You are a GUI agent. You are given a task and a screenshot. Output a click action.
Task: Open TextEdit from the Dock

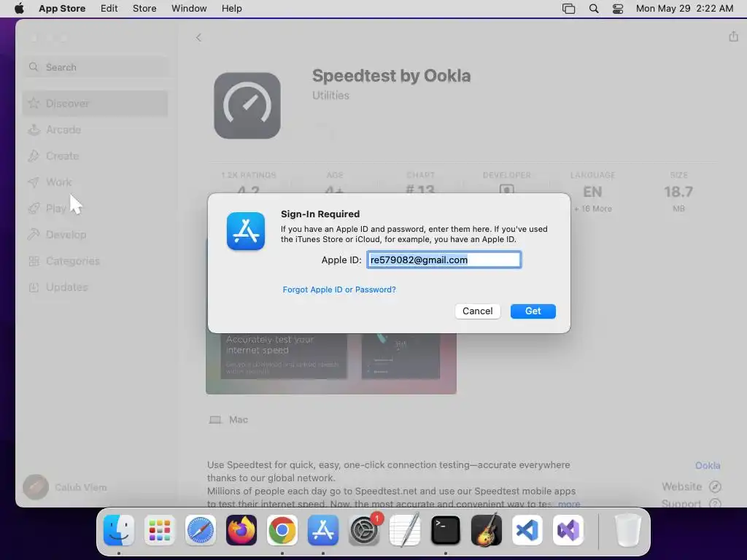(x=404, y=530)
